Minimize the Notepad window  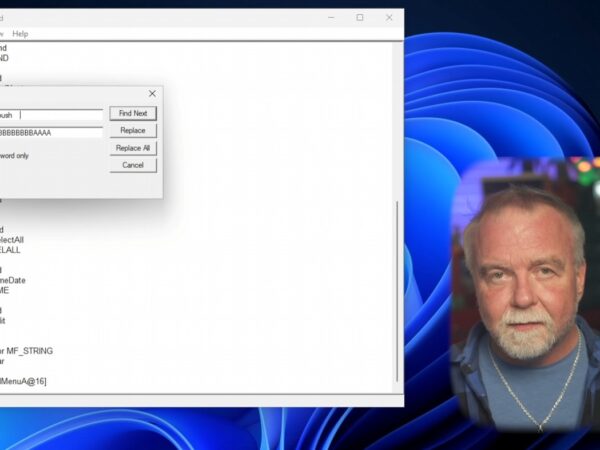click(x=331, y=18)
